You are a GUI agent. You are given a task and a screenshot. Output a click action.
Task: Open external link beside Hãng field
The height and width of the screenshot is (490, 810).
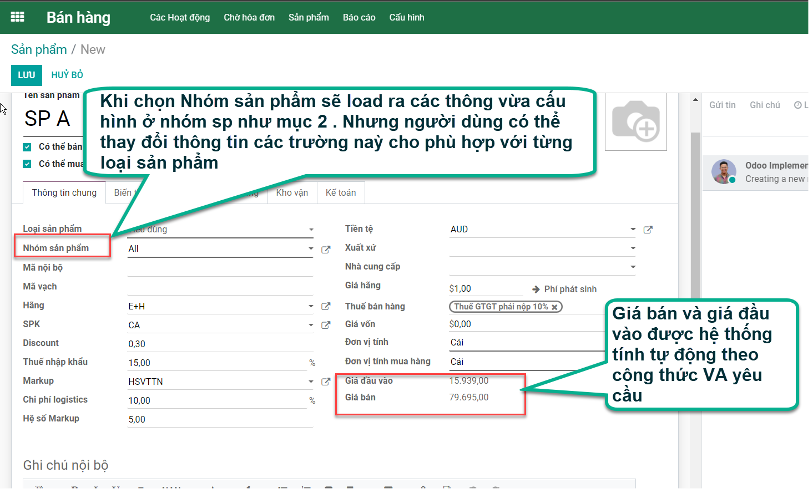tap(325, 306)
